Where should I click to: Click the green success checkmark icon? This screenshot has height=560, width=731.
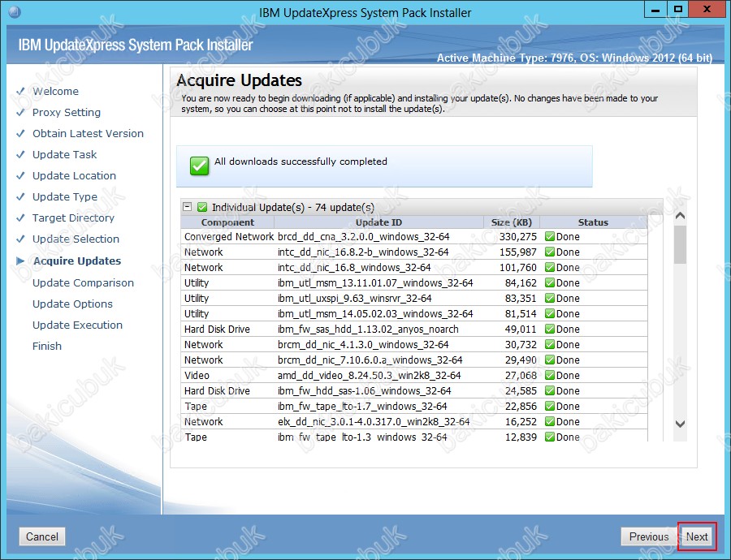[199, 166]
